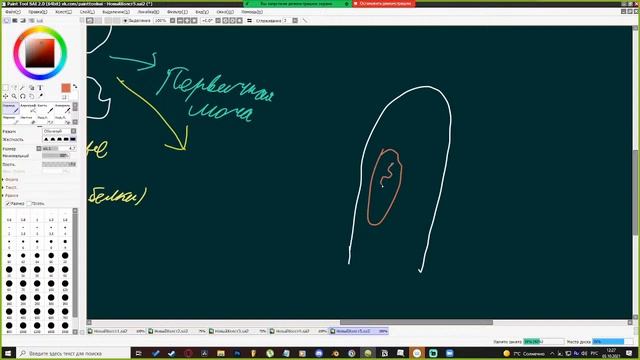Rotate canvas view clockwise
This screenshot has width=640, height=360.
(232, 20)
